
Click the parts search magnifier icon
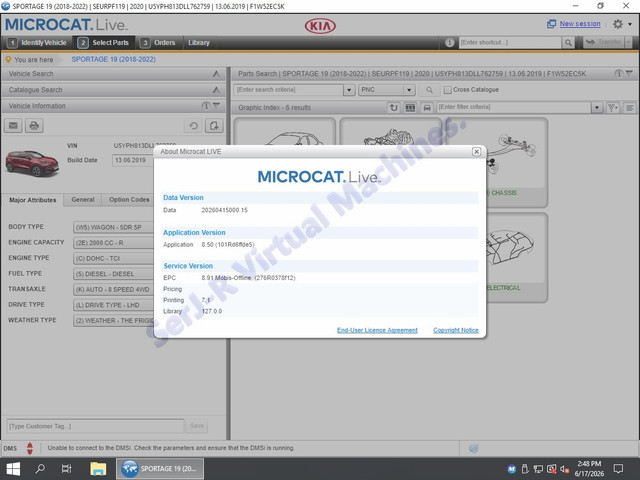pyautogui.click(x=429, y=90)
